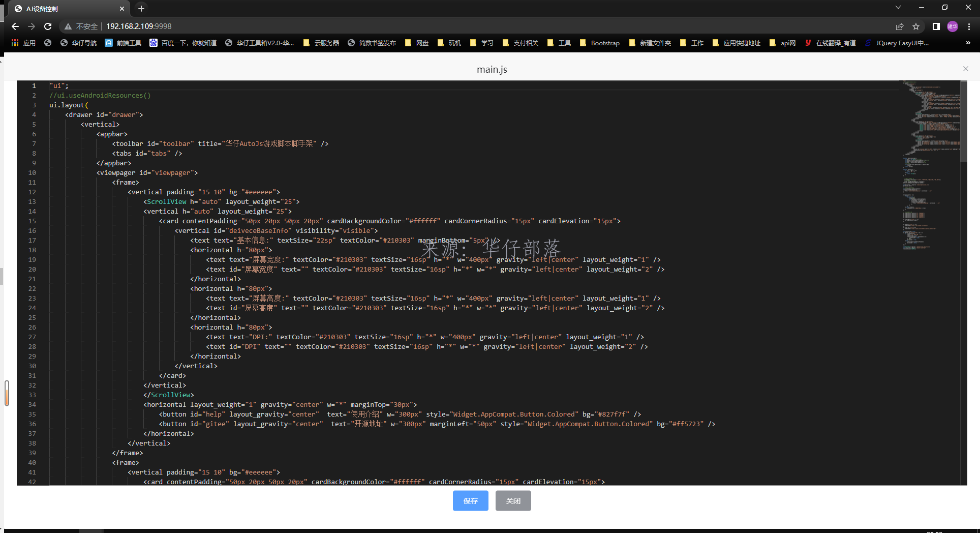Open the tab search dropdown arrow
This screenshot has height=533, width=980.
(x=898, y=8)
